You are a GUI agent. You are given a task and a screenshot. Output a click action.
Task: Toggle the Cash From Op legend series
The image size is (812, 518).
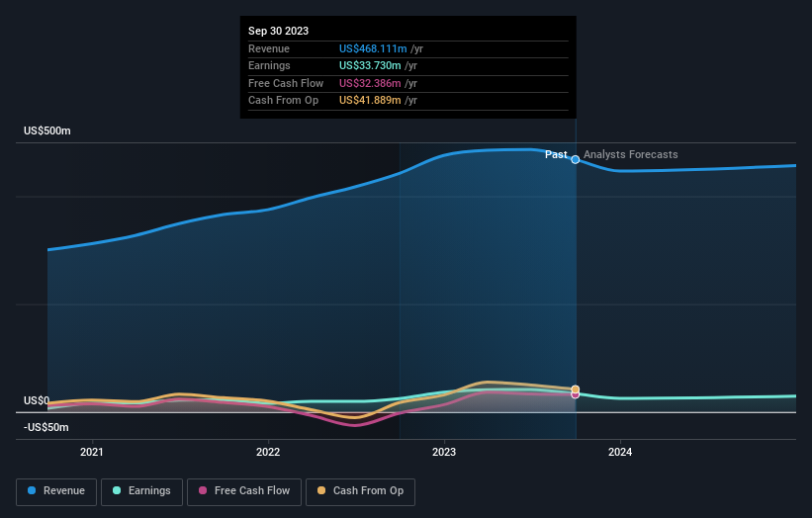coord(360,491)
